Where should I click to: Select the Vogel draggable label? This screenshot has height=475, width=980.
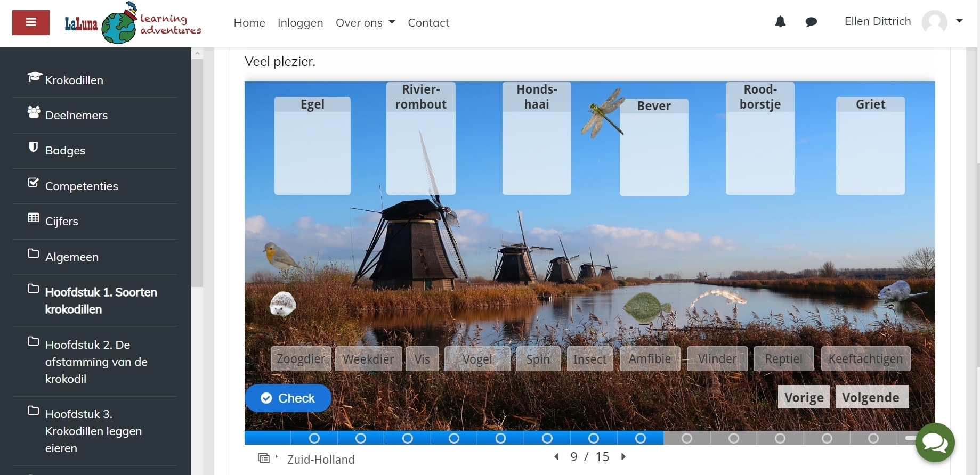pos(477,359)
